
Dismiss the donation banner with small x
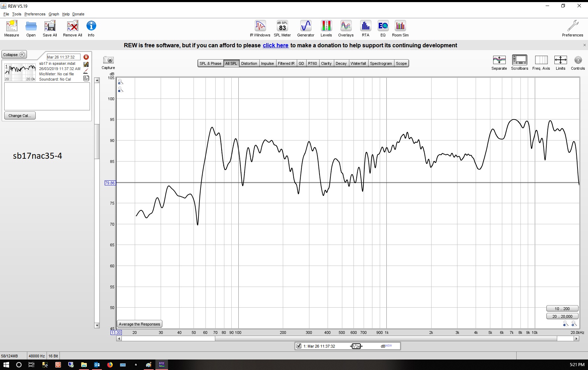(584, 45)
